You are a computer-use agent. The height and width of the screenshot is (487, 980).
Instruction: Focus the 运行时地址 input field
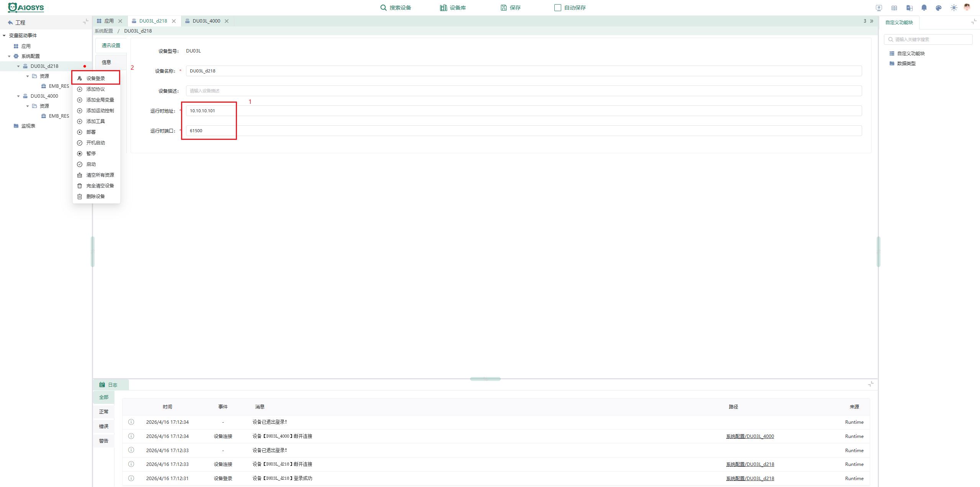pyautogui.click(x=524, y=111)
